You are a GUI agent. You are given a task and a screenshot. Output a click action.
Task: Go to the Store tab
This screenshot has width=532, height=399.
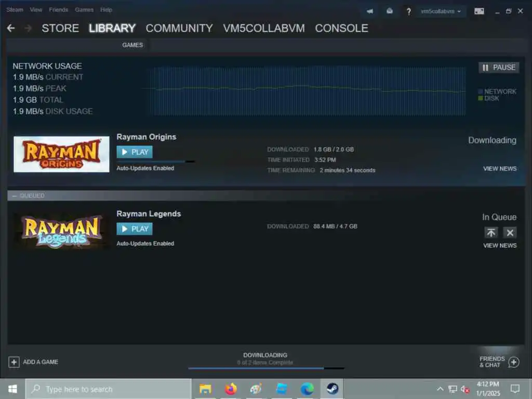coord(60,28)
